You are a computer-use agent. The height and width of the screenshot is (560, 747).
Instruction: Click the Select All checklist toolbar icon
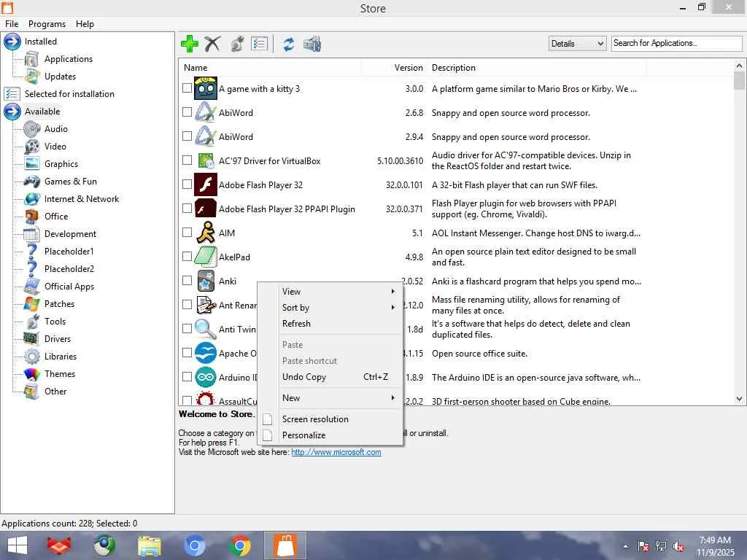pos(259,44)
